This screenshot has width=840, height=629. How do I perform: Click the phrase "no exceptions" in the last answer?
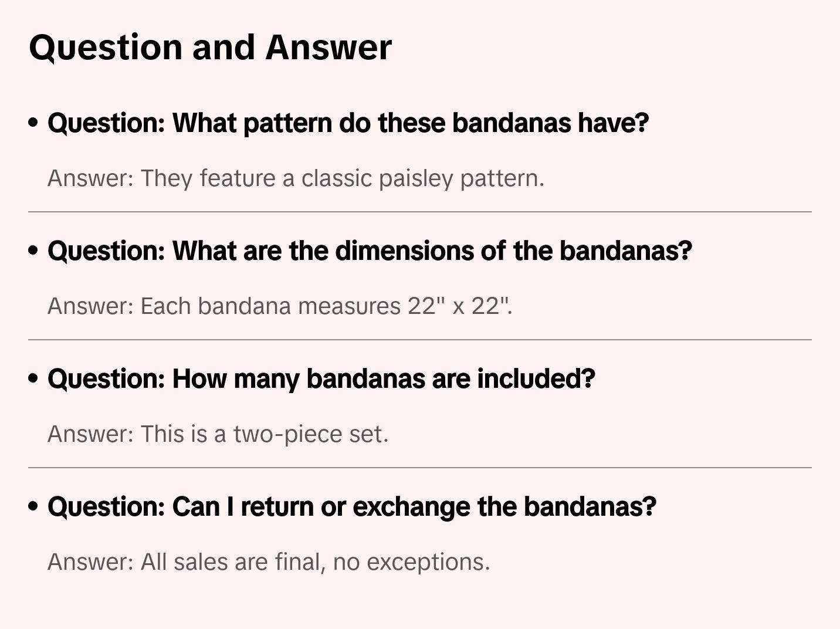coord(411,562)
